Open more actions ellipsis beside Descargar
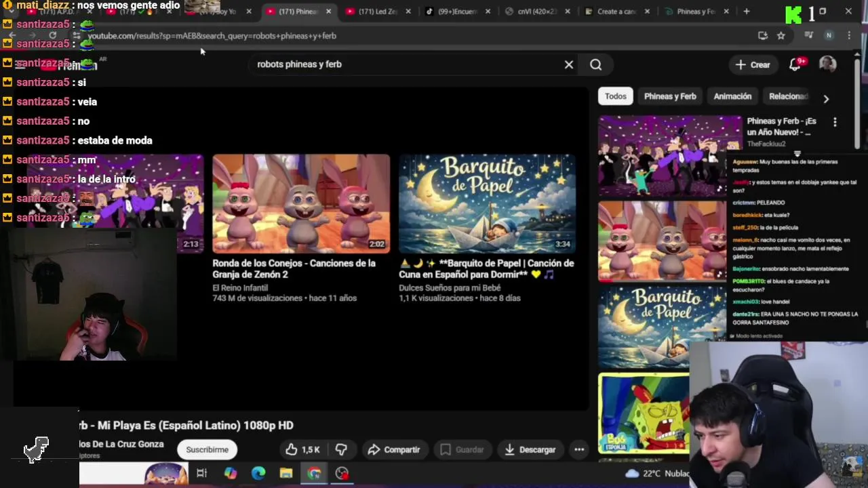 [x=579, y=449]
